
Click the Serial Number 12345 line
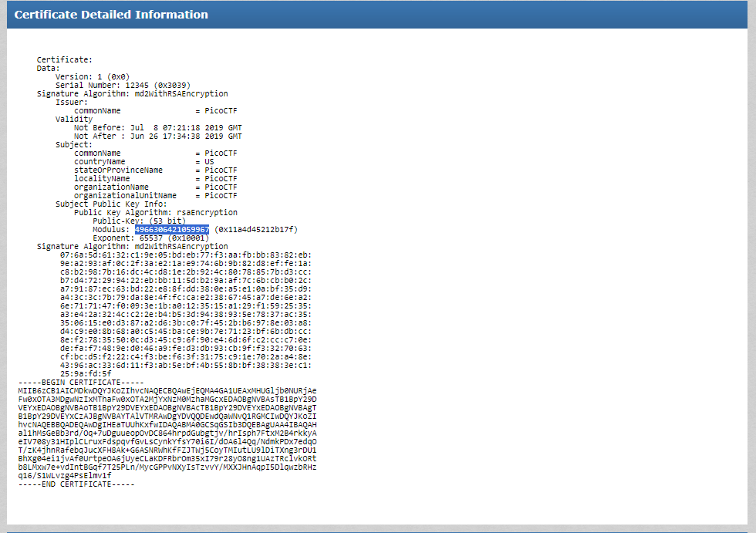click(x=123, y=85)
